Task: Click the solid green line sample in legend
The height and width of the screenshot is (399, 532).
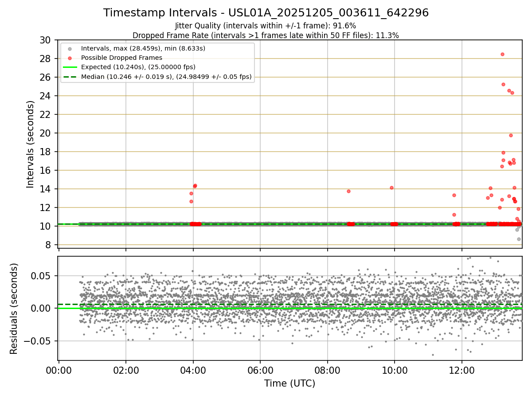Action: tap(70, 67)
